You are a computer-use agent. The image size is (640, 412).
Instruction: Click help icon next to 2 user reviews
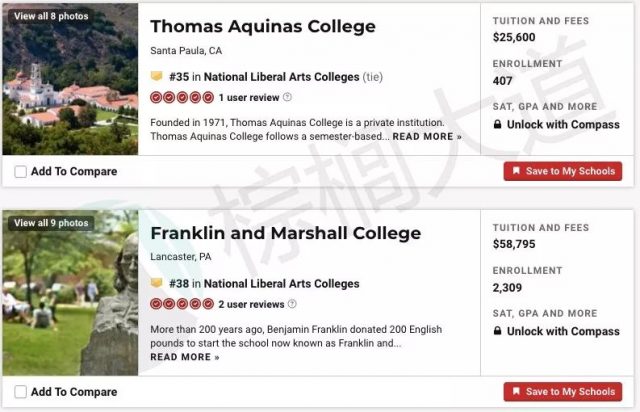[292, 304]
